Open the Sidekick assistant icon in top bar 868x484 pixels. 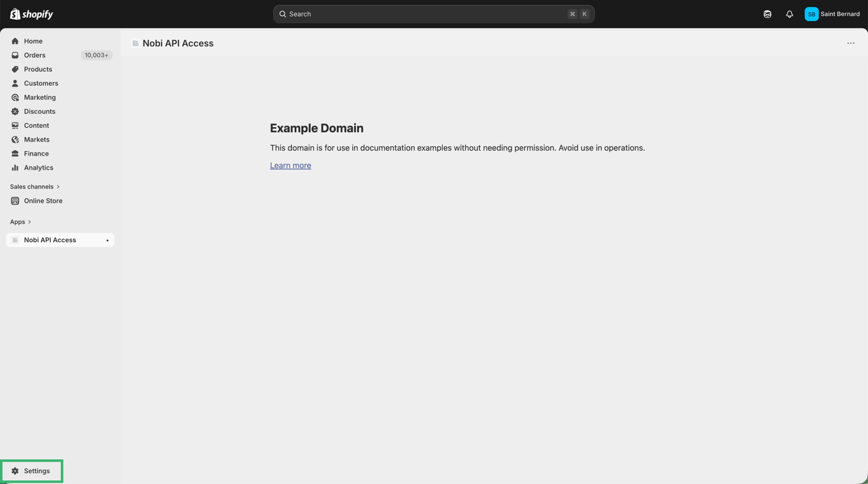pyautogui.click(x=768, y=14)
